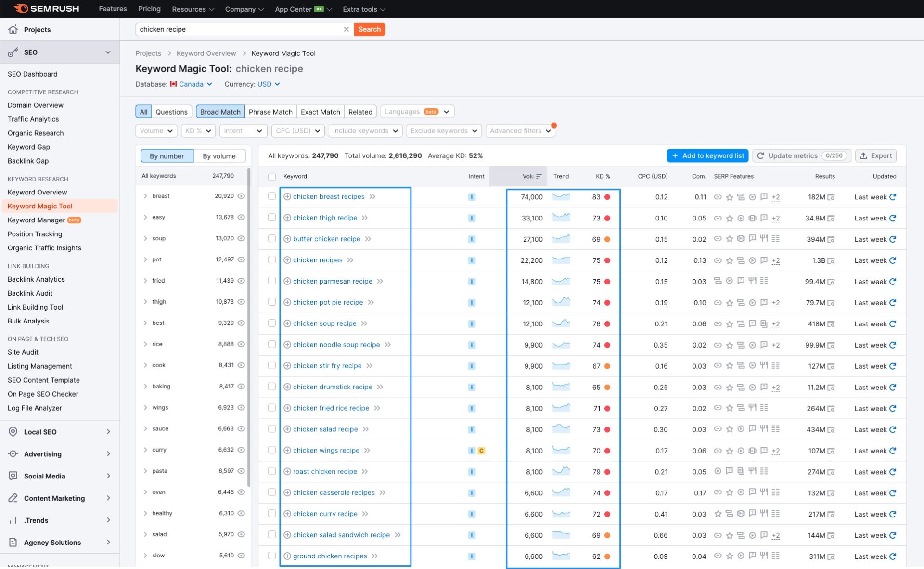Screen dimensions: 924x569
Task: Hide the soup keyword group via eye icon
Action: [241, 238]
